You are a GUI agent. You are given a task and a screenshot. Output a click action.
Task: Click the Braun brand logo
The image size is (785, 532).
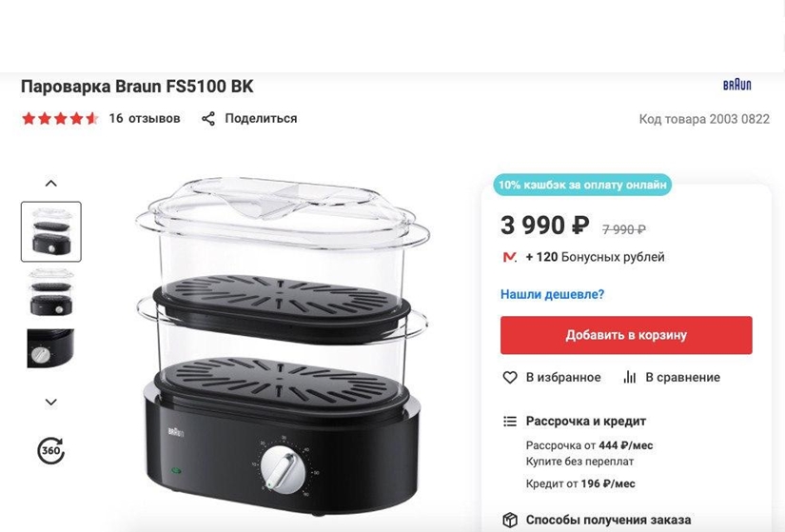coord(736,85)
